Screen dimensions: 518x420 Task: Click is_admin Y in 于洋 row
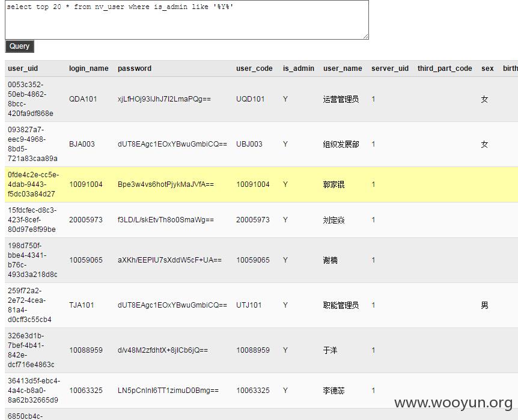click(285, 350)
